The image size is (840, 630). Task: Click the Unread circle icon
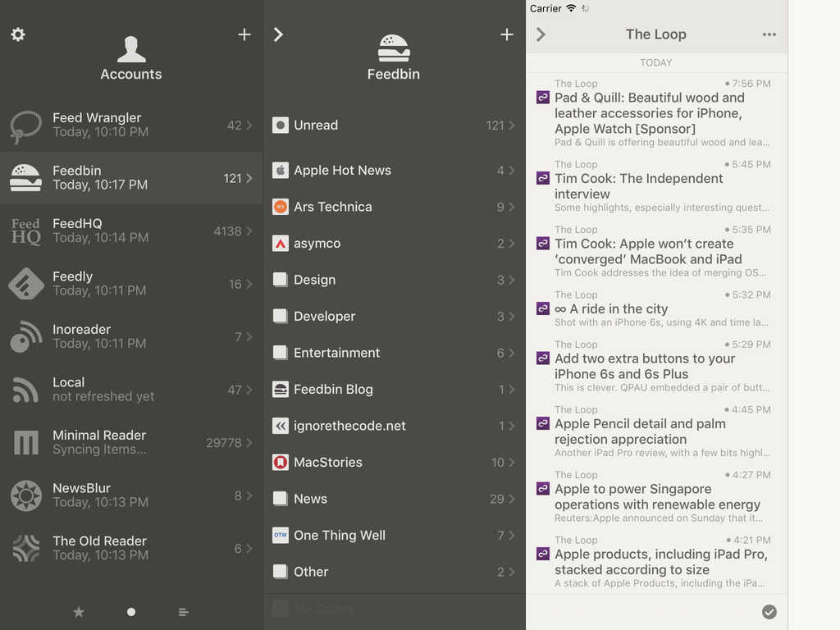coord(281,126)
